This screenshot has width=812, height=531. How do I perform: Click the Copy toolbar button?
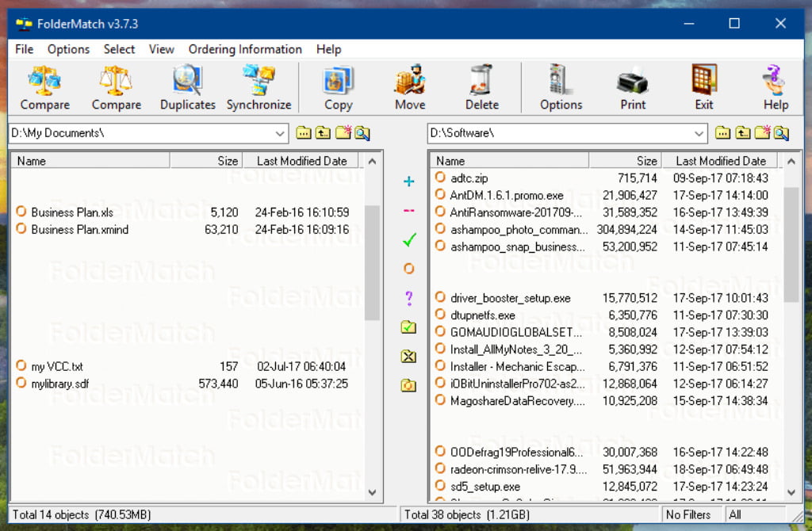click(x=338, y=87)
